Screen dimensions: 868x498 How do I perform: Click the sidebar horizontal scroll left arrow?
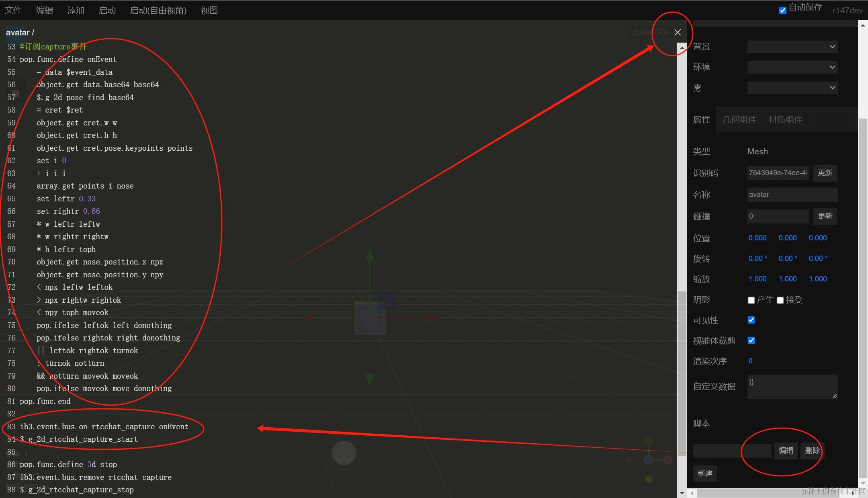692,493
